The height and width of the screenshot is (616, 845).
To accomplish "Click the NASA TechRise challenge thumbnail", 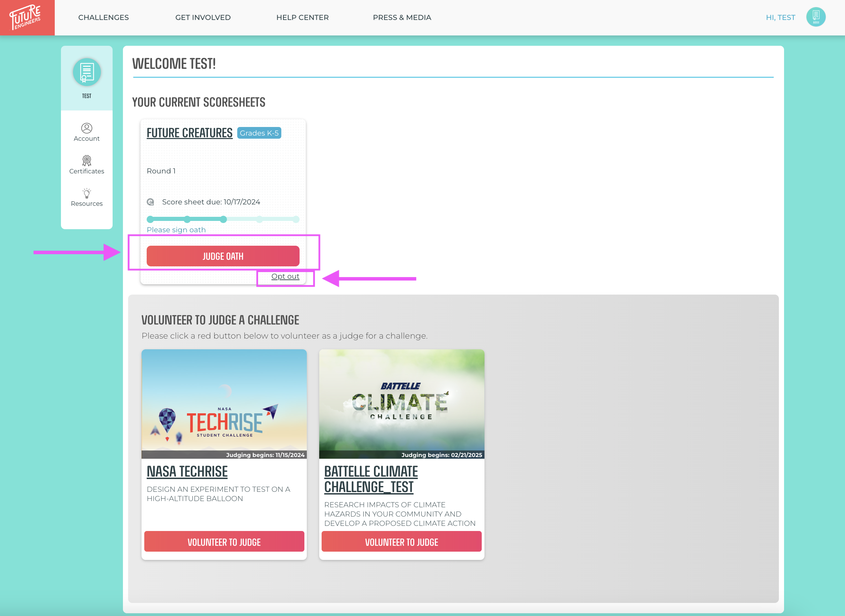I will (x=224, y=404).
